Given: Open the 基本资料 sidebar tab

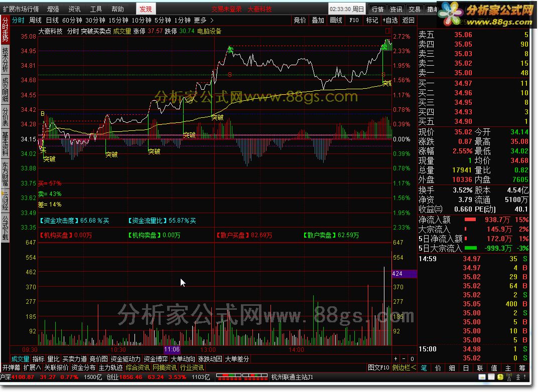Looking at the screenshot, I should [x=5, y=143].
